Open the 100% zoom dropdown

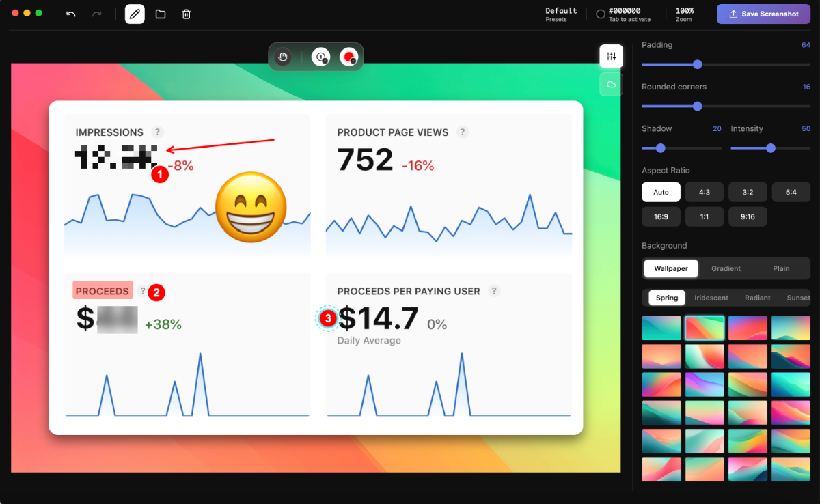[684, 14]
